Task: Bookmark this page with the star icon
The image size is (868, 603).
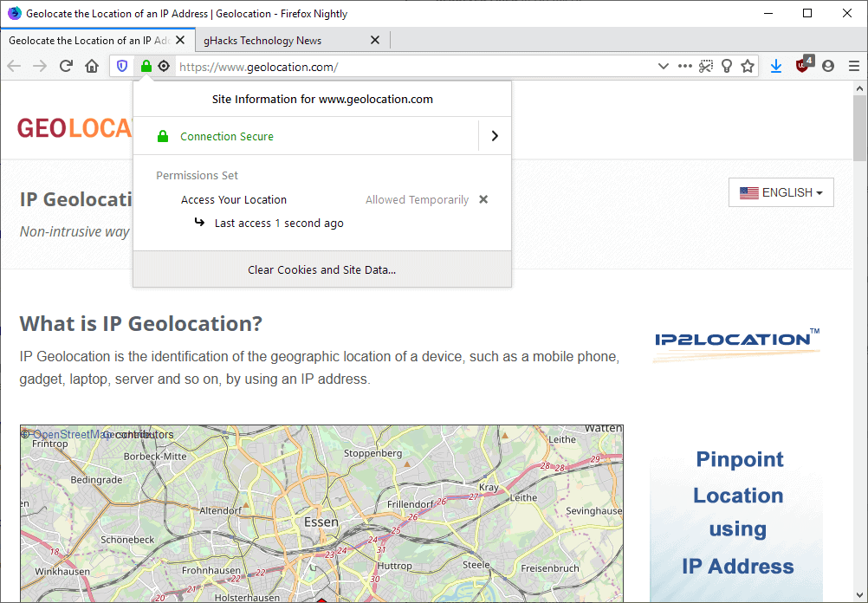Action: (x=748, y=66)
